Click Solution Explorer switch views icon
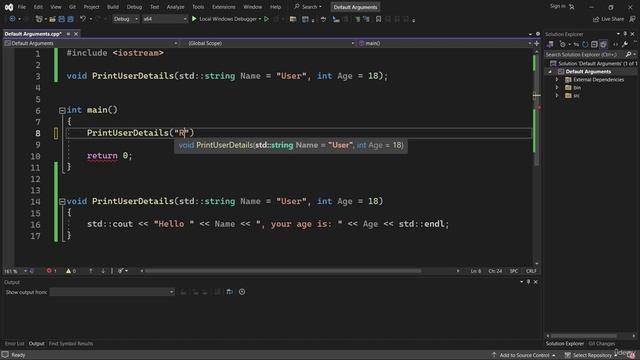The width and height of the screenshot is (640, 360). 550,44
